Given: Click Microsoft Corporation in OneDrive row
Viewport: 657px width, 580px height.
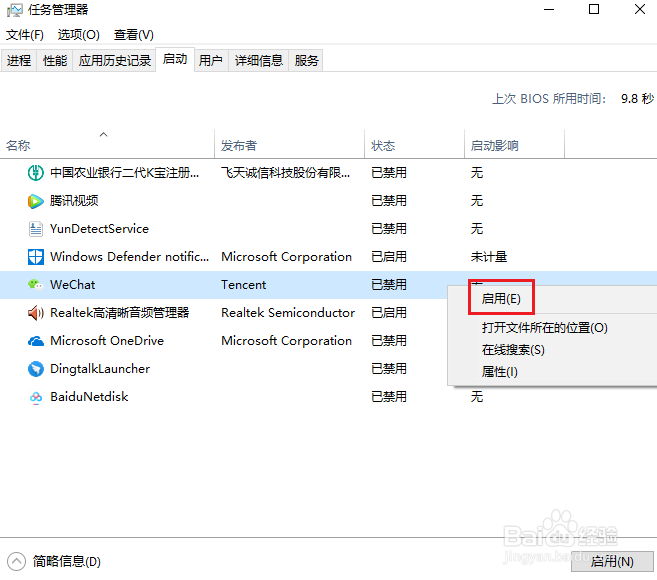Looking at the screenshot, I should click(286, 341).
